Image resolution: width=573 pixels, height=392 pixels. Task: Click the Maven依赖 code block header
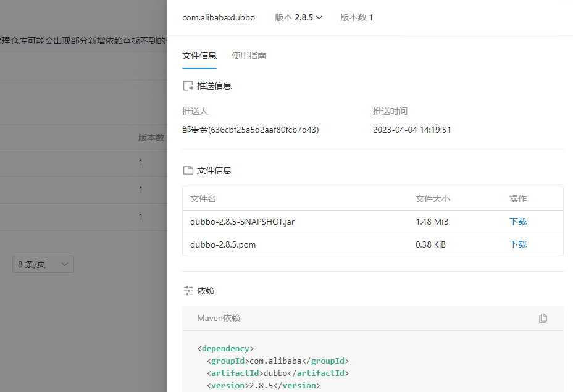(x=373, y=318)
